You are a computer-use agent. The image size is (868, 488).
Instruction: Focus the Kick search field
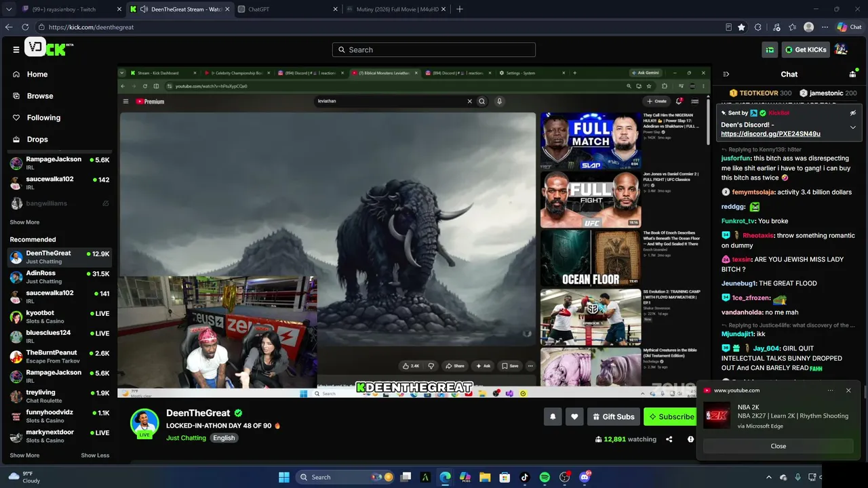434,49
